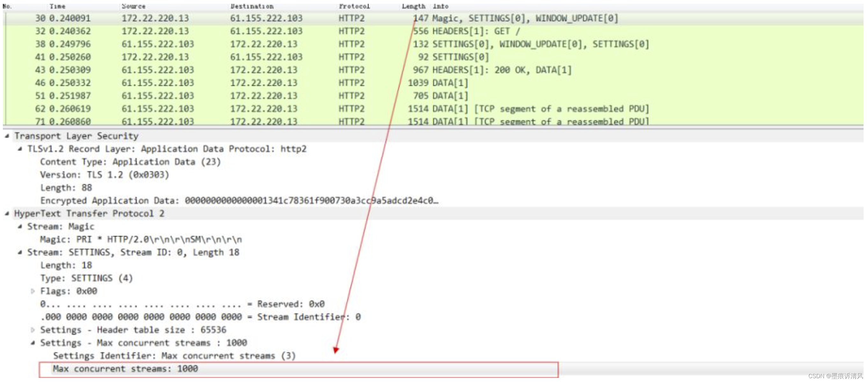
Task: Collapse HyperText Transfer Protocol 2 section
Action: tap(7, 214)
